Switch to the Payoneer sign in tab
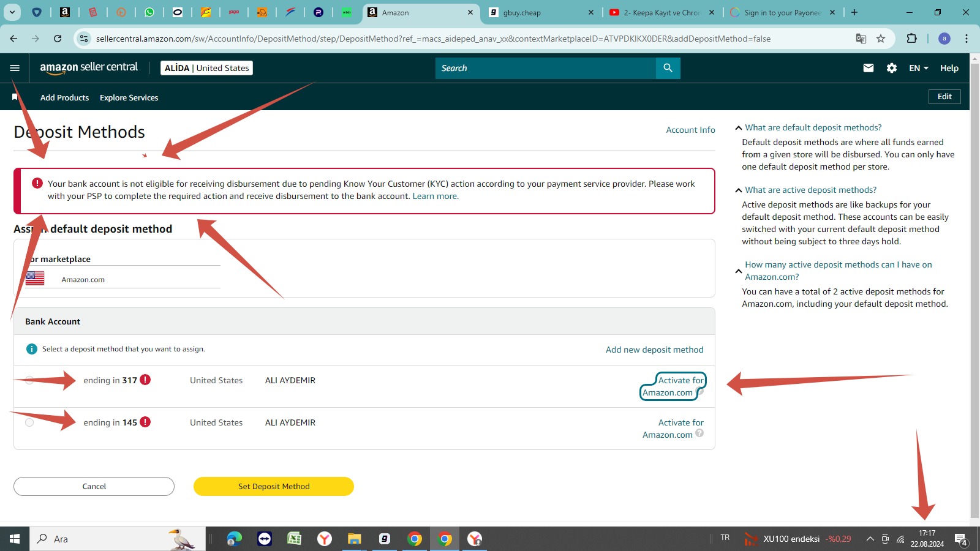This screenshot has height=551, width=980. click(782, 12)
